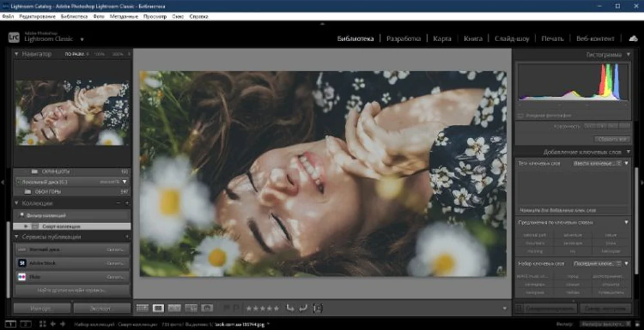The height and width of the screenshot is (330, 644).
Task: Open Compare view from bottom toolbar
Action: [174, 308]
